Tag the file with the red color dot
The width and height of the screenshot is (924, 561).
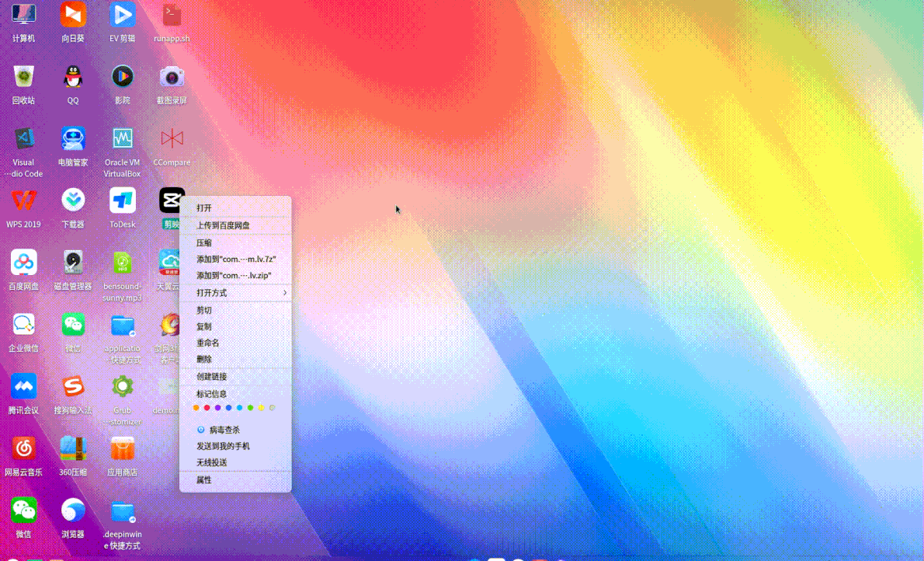tap(207, 407)
